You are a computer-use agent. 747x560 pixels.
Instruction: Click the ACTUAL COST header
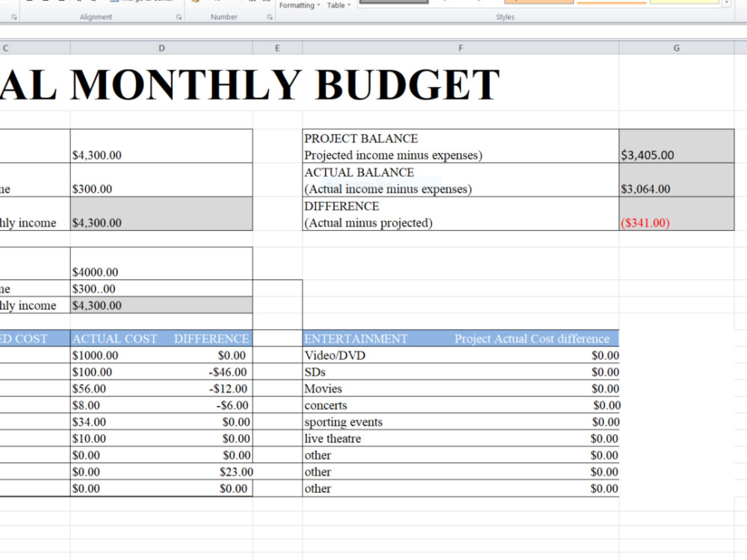(115, 338)
